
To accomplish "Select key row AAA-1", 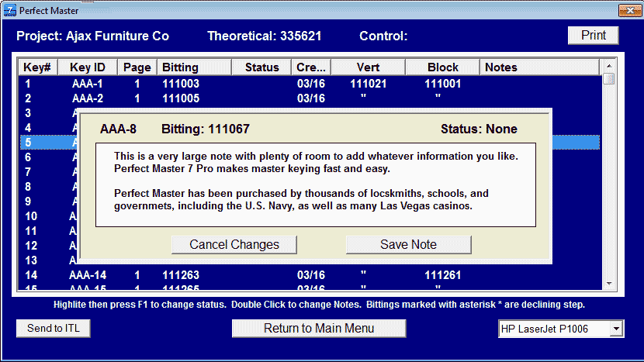I will [x=310, y=84].
